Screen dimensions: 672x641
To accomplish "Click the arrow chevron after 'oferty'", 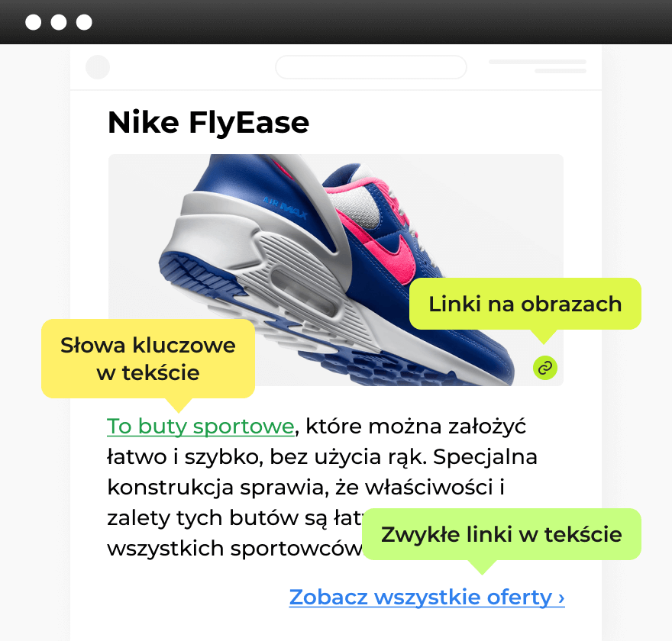I will [x=561, y=598].
